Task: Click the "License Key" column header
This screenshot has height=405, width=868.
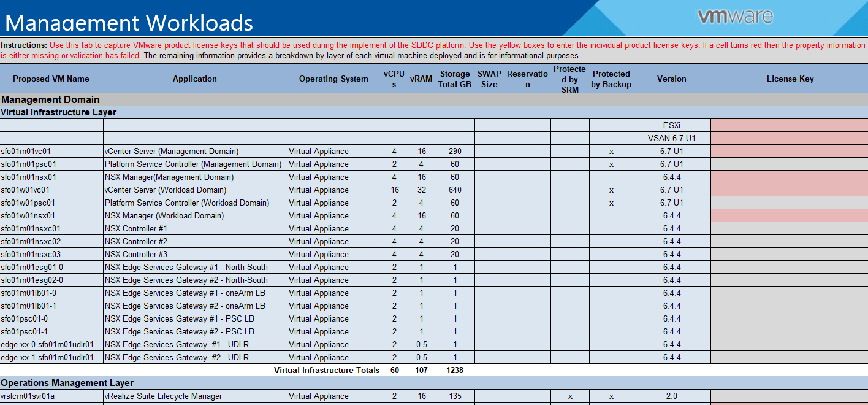Action: tap(790, 79)
